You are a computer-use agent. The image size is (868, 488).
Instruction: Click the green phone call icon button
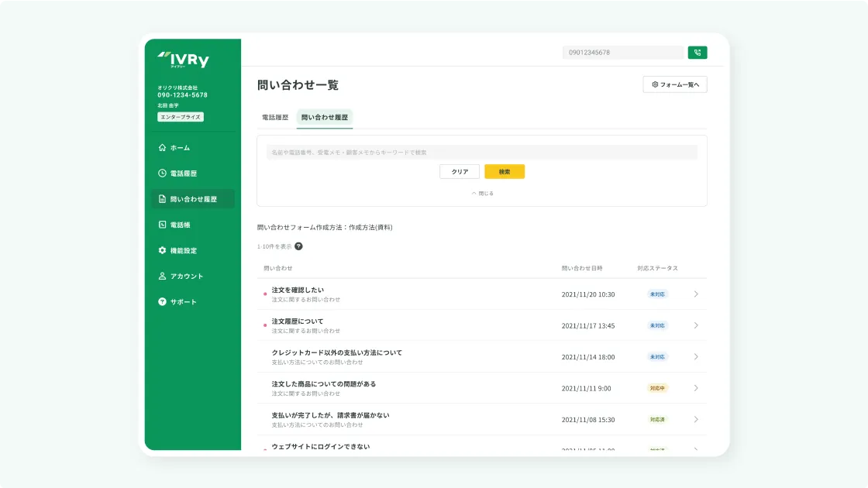[697, 53]
